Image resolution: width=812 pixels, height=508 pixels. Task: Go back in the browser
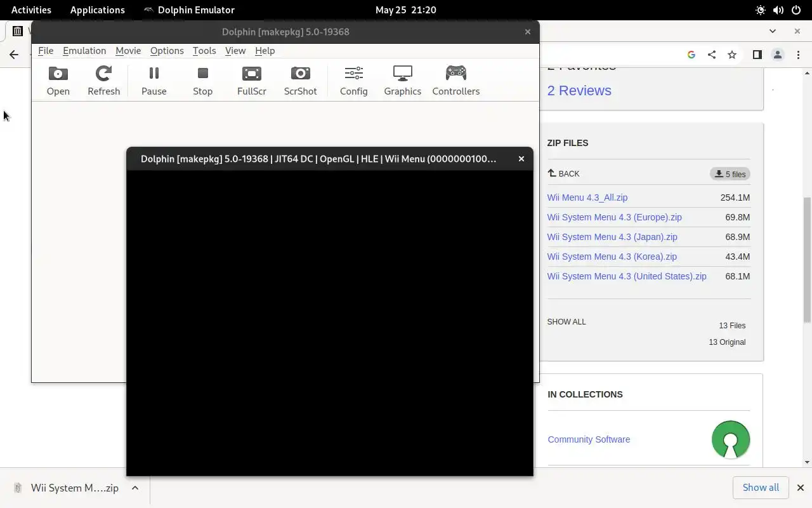pos(14,55)
